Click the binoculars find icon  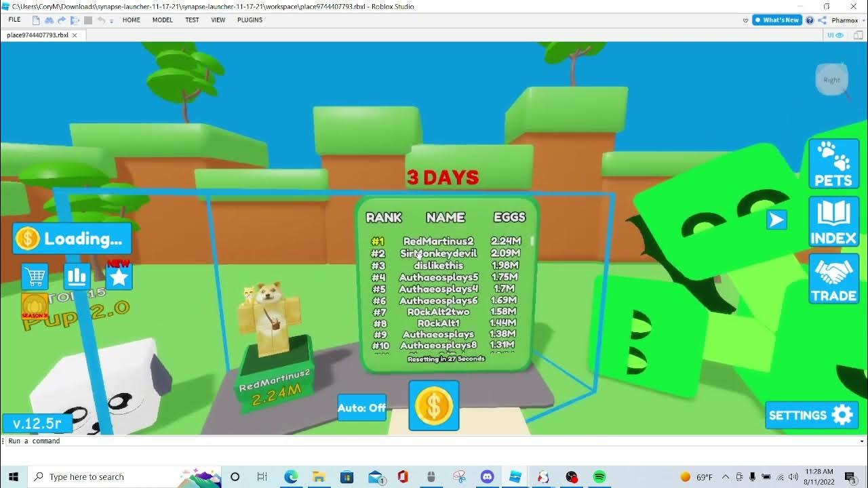pyautogui.click(x=49, y=20)
